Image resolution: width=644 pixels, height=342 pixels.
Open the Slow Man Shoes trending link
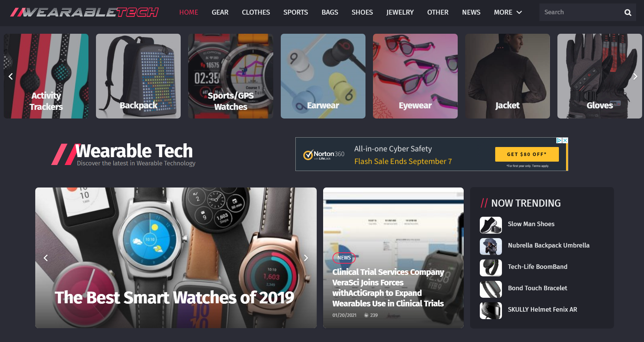tap(531, 224)
